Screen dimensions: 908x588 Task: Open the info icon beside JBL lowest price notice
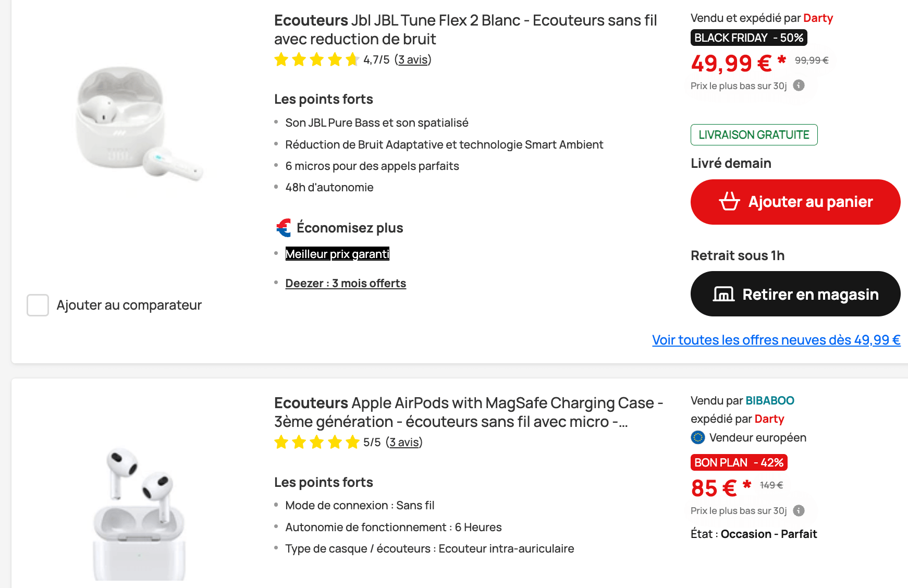(798, 85)
